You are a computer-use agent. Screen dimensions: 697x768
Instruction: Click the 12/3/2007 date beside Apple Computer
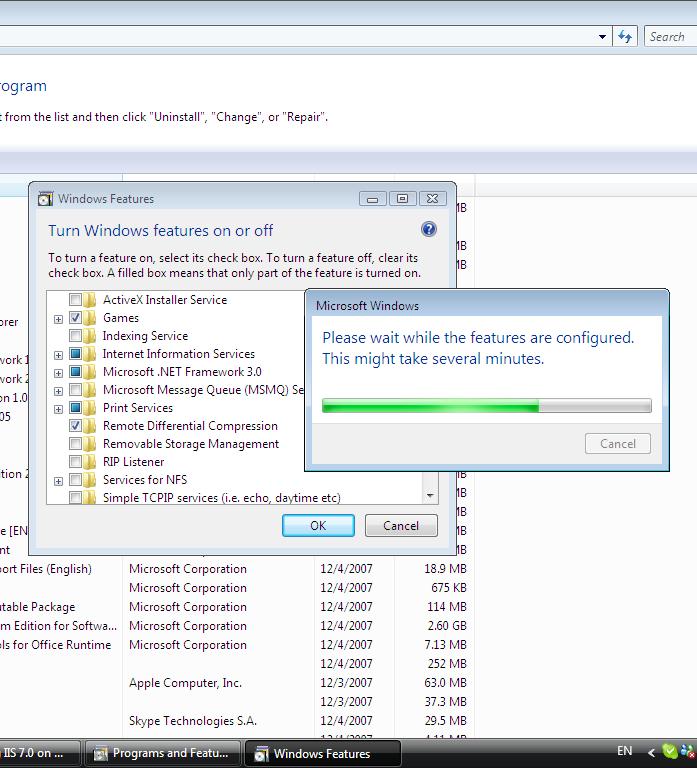coord(346,683)
